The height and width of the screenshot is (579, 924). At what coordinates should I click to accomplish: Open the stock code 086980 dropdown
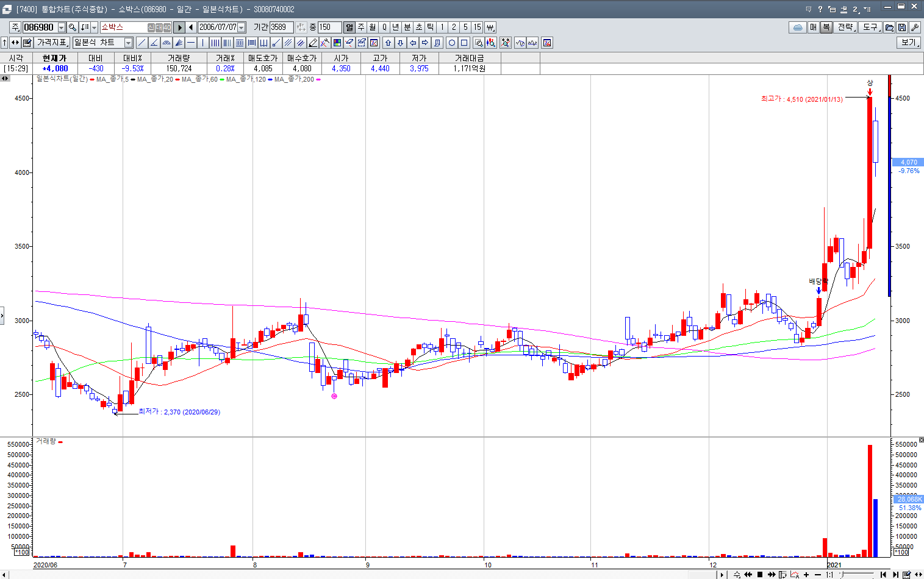(x=62, y=27)
